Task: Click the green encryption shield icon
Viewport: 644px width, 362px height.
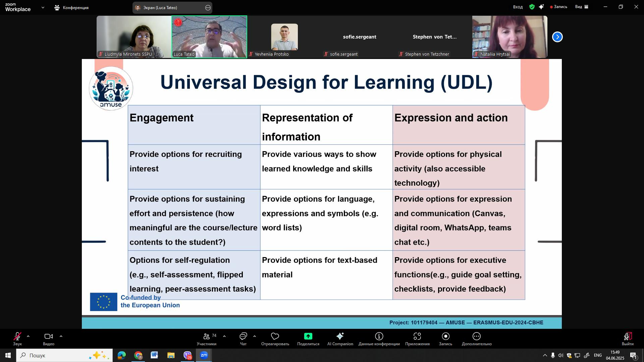Action: click(532, 7)
